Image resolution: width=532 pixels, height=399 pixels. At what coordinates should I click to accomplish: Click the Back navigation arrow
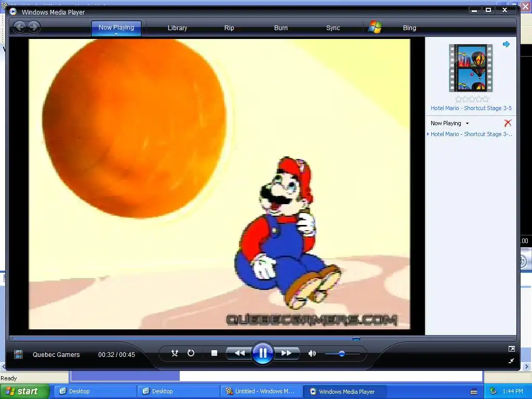[20, 27]
